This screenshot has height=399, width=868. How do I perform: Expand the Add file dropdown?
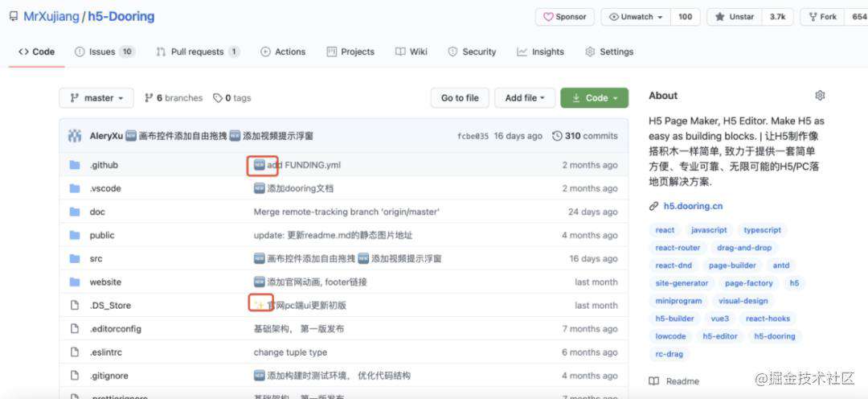click(x=525, y=98)
